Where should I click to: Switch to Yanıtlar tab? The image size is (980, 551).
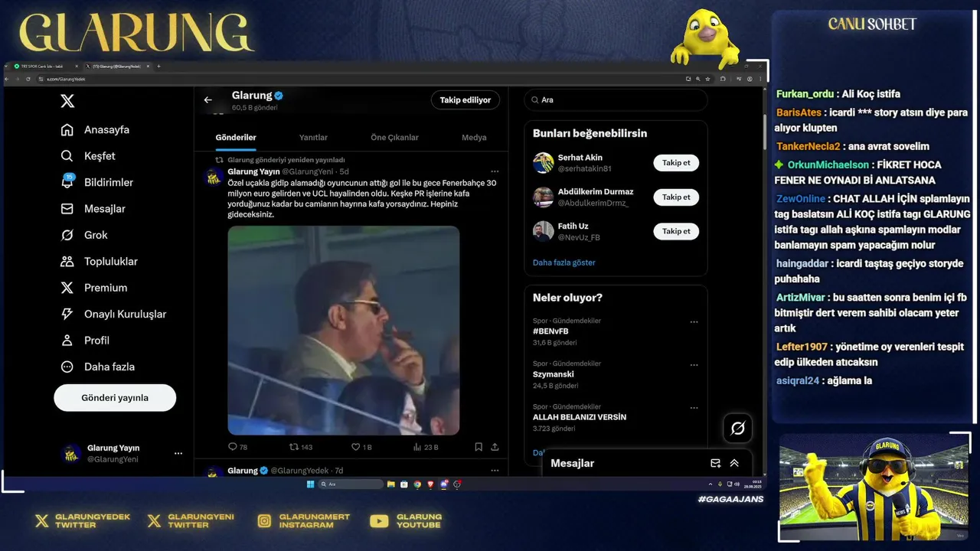[313, 138]
